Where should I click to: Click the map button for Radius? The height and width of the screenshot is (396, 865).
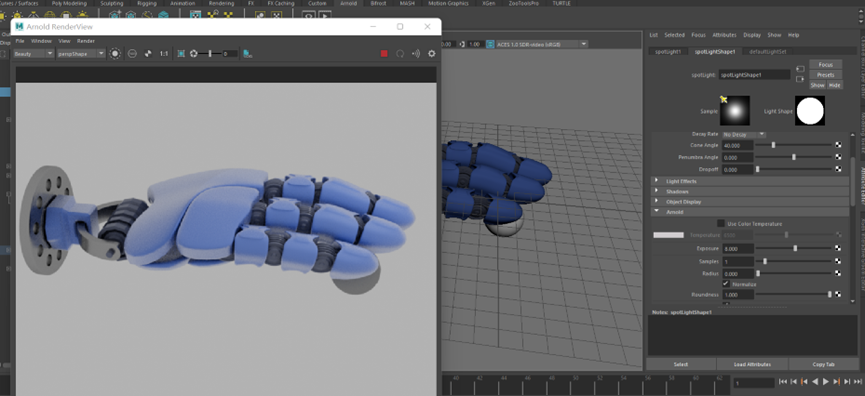click(x=839, y=273)
